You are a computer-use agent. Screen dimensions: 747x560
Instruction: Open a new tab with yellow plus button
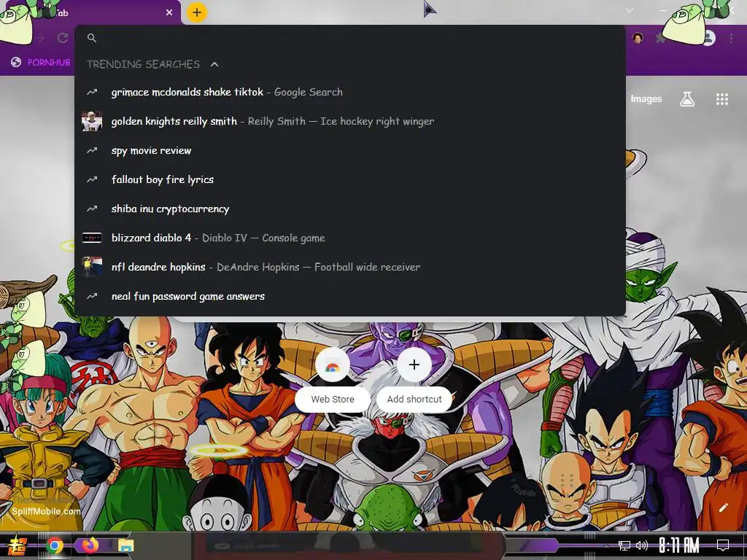point(197,12)
